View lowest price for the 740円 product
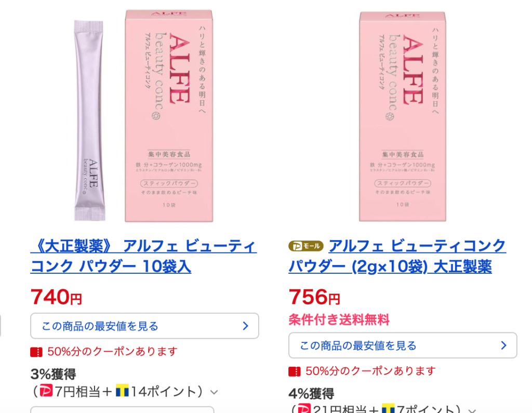The width and height of the screenshot is (532, 413). point(144,326)
